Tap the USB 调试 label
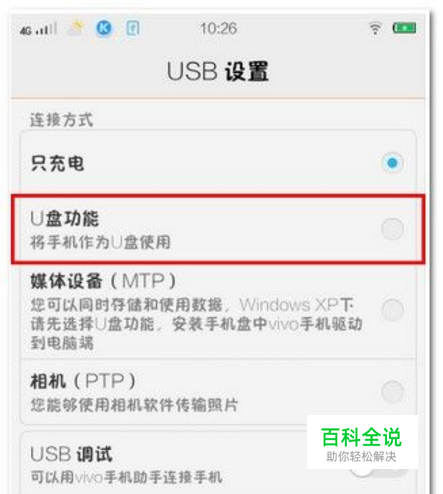This screenshot has height=494, width=443. [71, 454]
